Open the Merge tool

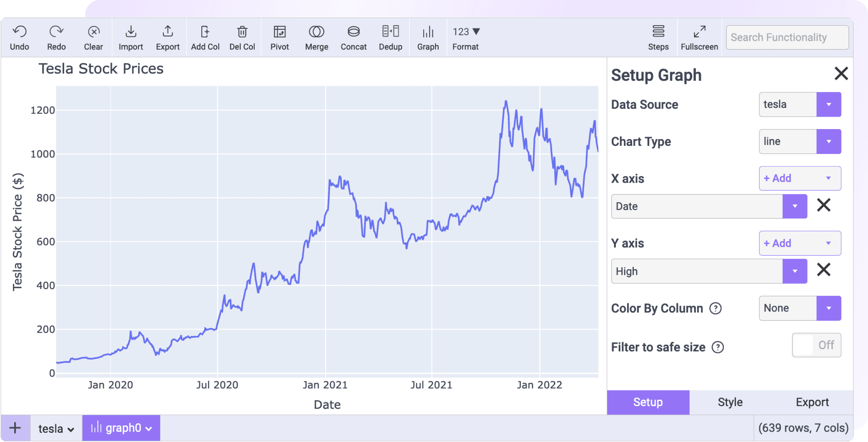point(316,37)
